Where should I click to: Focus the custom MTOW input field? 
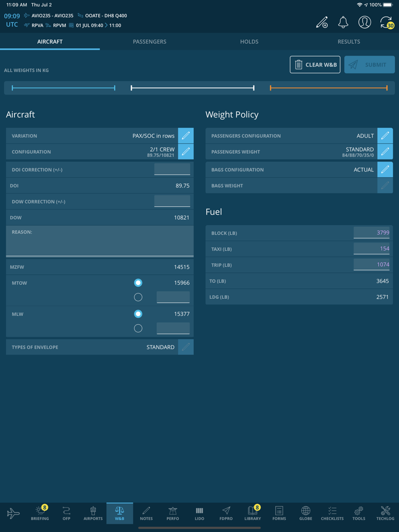click(173, 297)
